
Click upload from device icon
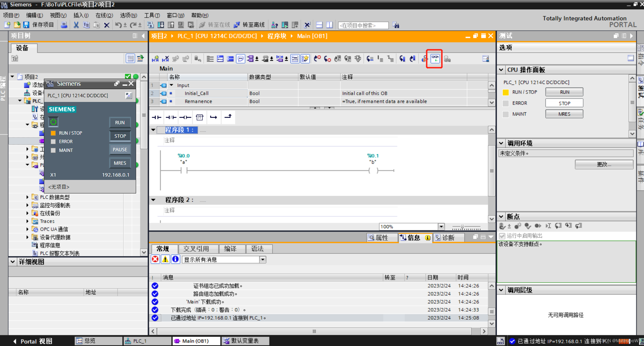point(171,25)
